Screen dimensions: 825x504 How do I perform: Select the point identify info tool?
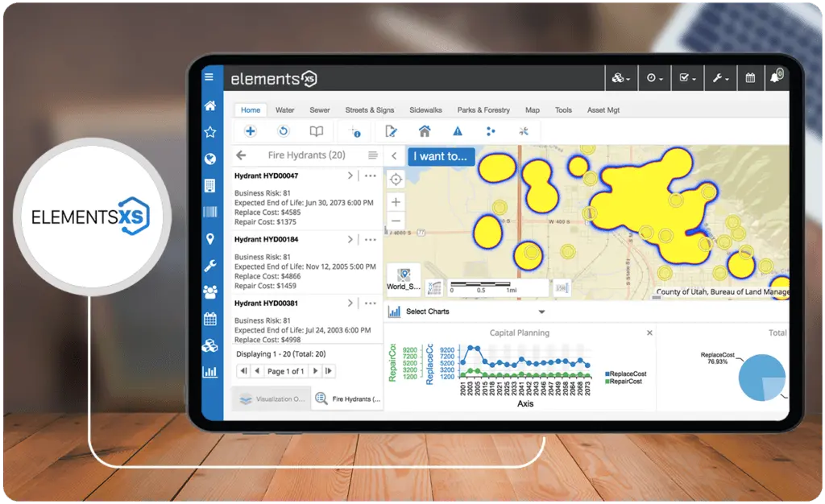(356, 132)
